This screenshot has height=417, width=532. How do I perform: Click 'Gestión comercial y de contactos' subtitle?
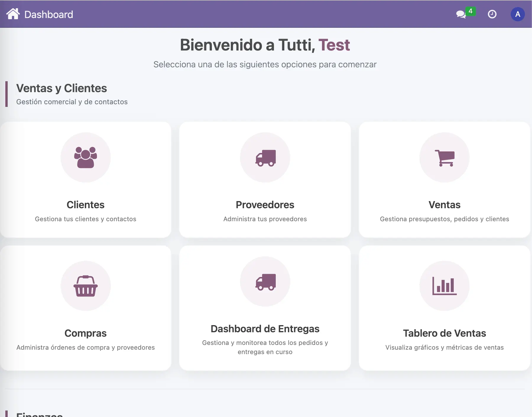coord(72,102)
